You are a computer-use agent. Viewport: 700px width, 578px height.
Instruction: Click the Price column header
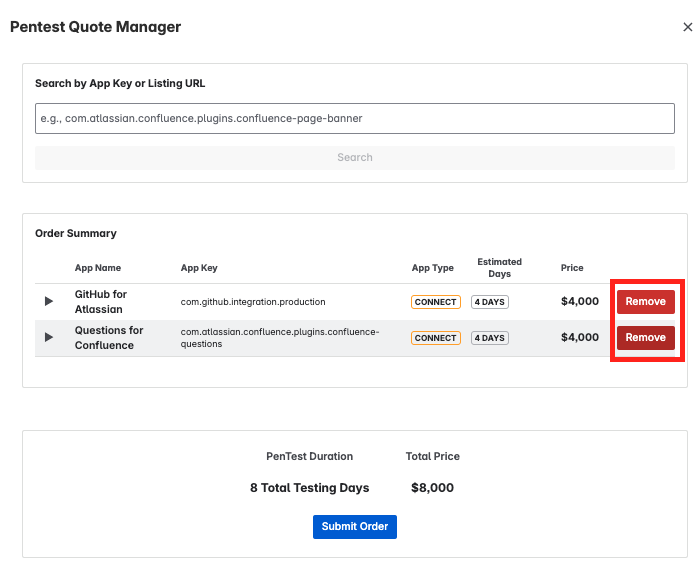[x=572, y=268]
